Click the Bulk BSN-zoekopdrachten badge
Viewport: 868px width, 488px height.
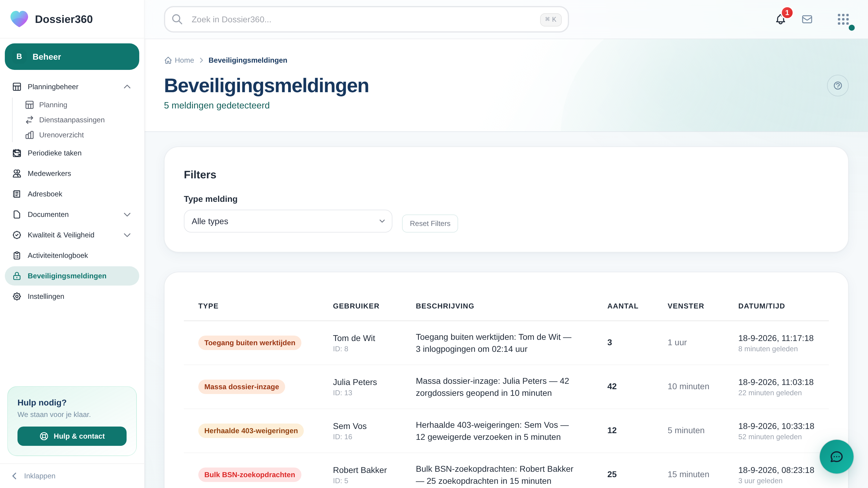(250, 474)
